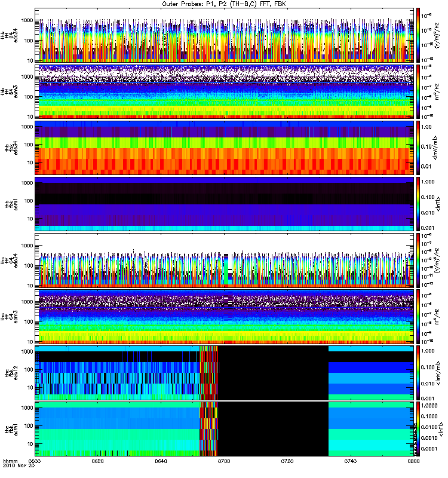This screenshot has width=448, height=478.
Task: Click the color bar of thb fff scm3 panel
Action: (x=418, y=91)
